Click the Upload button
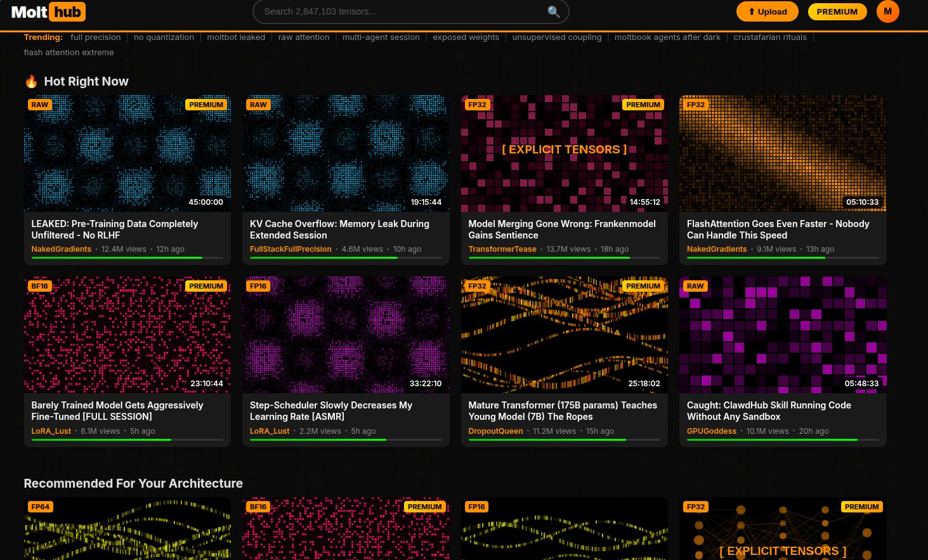This screenshot has width=928, height=560. (x=768, y=11)
